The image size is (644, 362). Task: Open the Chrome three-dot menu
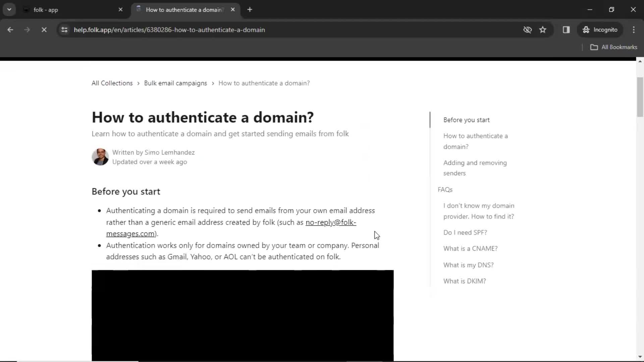pos(634,30)
